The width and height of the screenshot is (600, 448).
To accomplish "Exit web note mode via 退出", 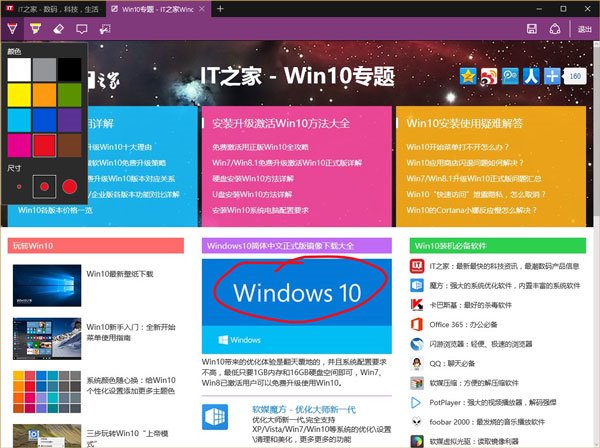I will click(x=583, y=29).
